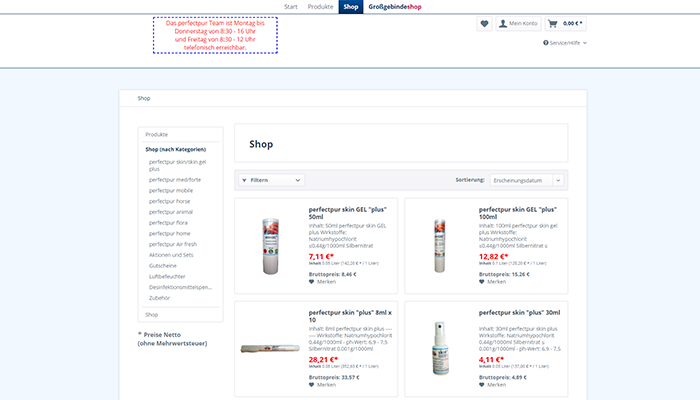Open title perfectpur skin GEL "plus" 50ml
Viewport: 700px width, 400px height.
347,213
